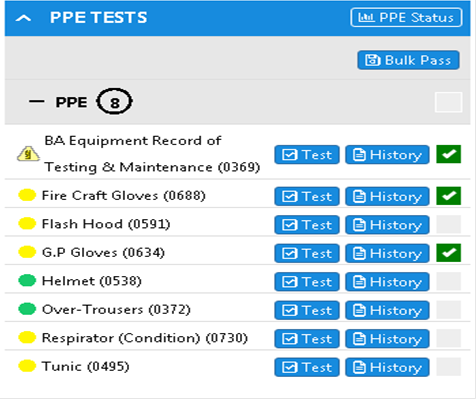Click warning triangle icon beside BA Equipment Record
Screen dimensions: 476x400
28,154
